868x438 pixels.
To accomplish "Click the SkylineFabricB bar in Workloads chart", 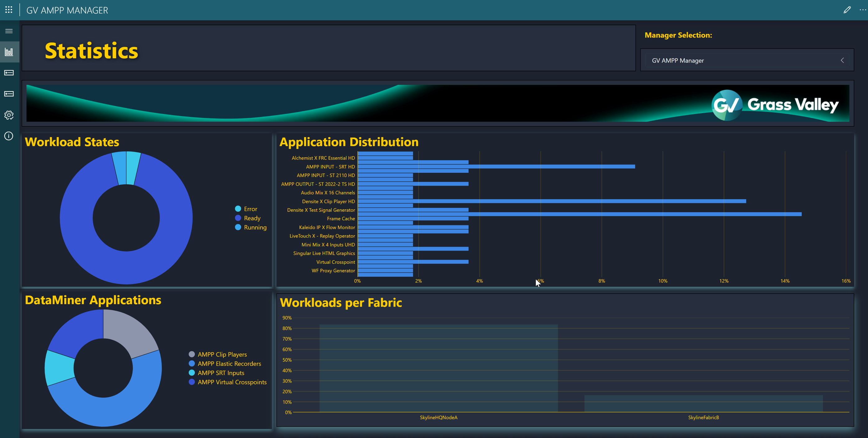I will (x=703, y=404).
